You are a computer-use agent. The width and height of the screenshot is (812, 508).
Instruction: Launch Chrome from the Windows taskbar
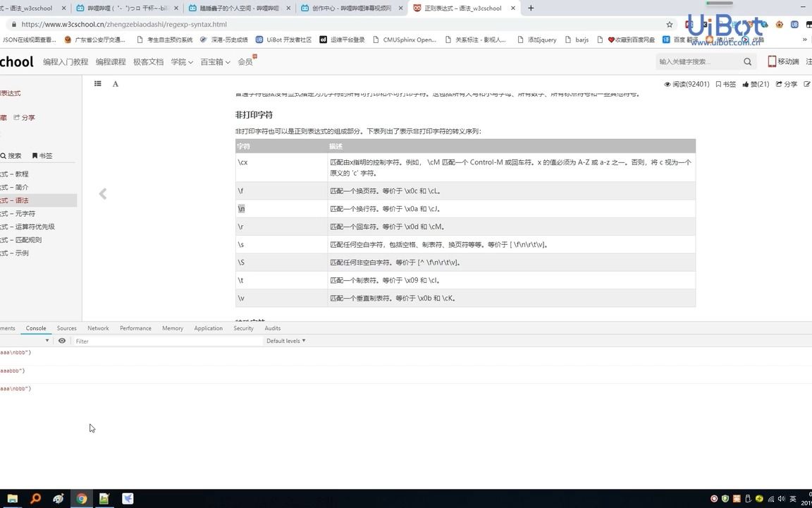pos(82,499)
